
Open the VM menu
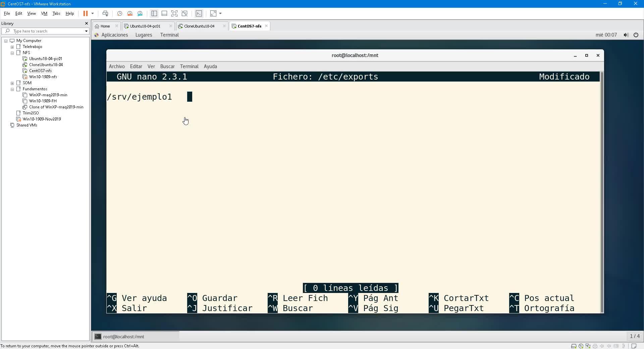[44, 13]
